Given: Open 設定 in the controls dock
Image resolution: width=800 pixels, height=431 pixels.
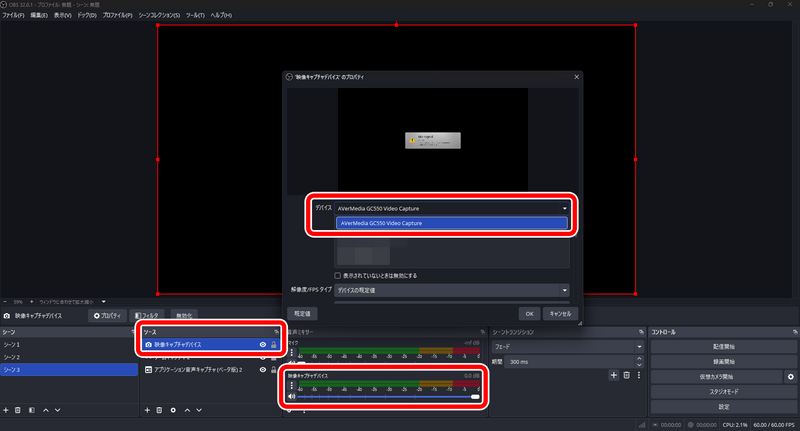Looking at the screenshot, I should [x=723, y=407].
